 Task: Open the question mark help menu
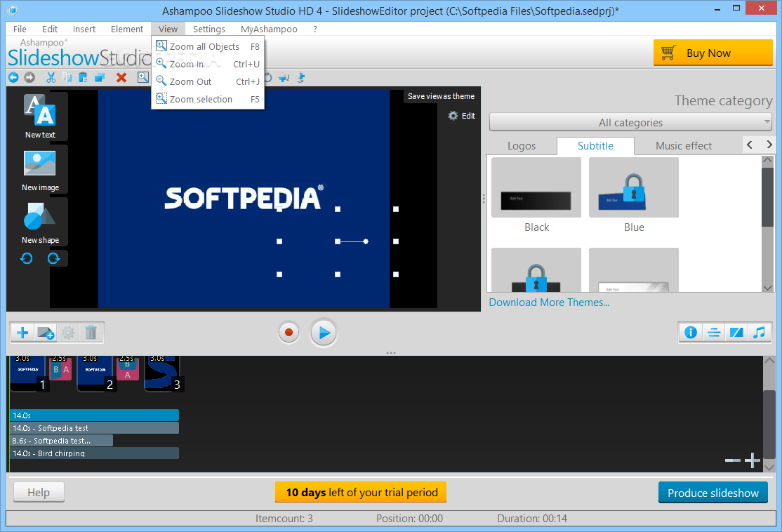(314, 29)
